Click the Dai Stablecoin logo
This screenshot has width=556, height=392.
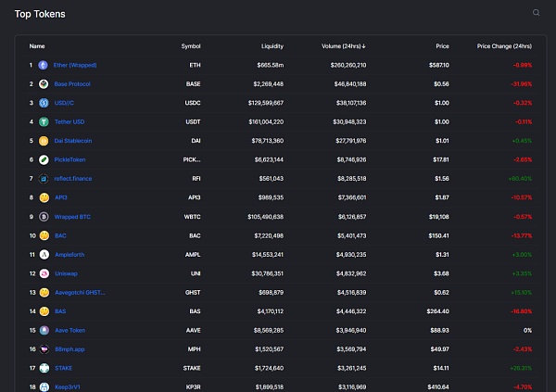pos(44,141)
